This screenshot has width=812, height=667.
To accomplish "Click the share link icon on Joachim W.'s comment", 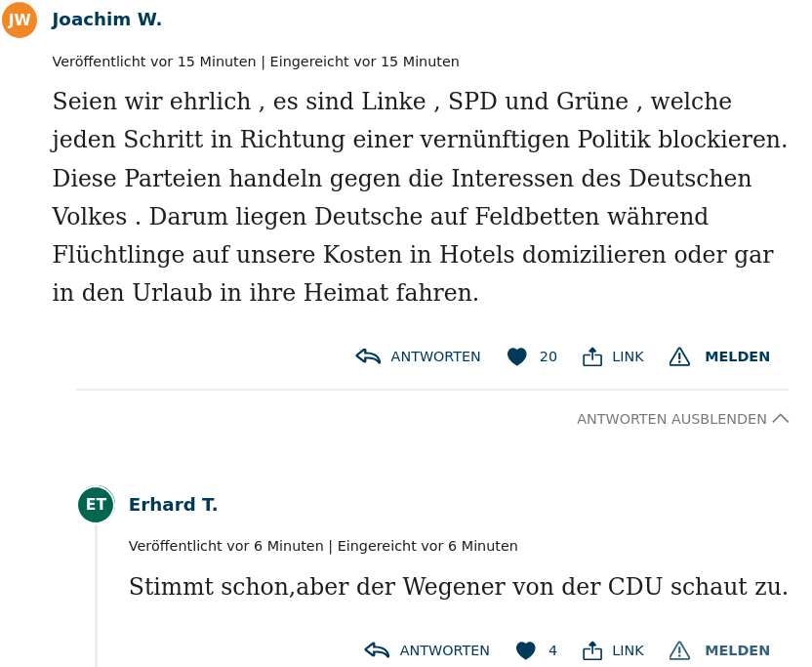I will point(592,356).
